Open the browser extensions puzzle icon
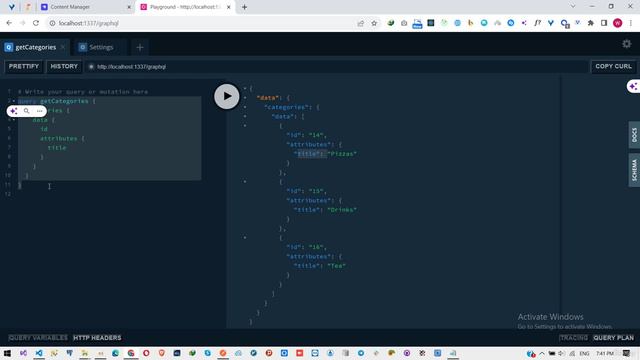The height and width of the screenshot is (360, 640). tap(591, 23)
